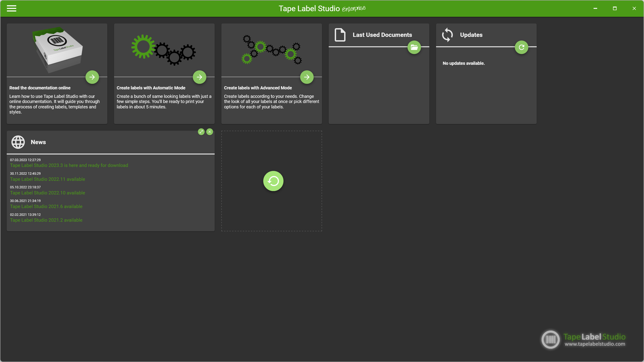Click the 30.06.2021 21:34:19 timestamp
The height and width of the screenshot is (362, 644).
click(25, 201)
